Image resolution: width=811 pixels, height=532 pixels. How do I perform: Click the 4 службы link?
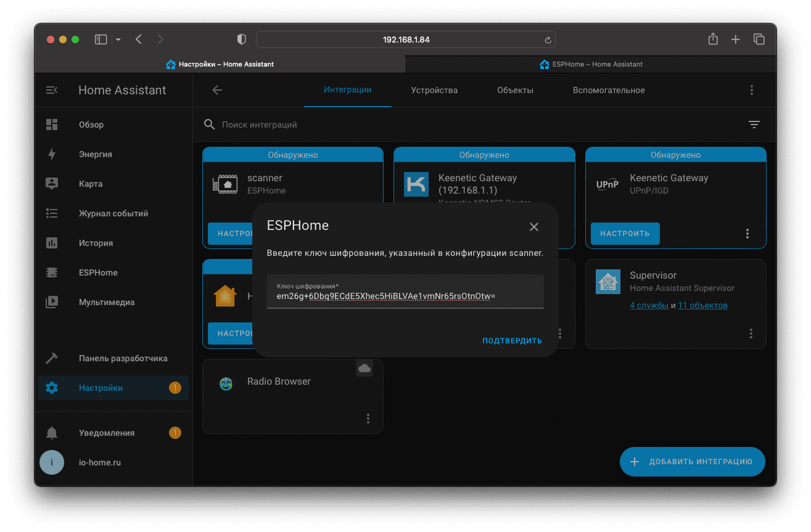[649, 305]
